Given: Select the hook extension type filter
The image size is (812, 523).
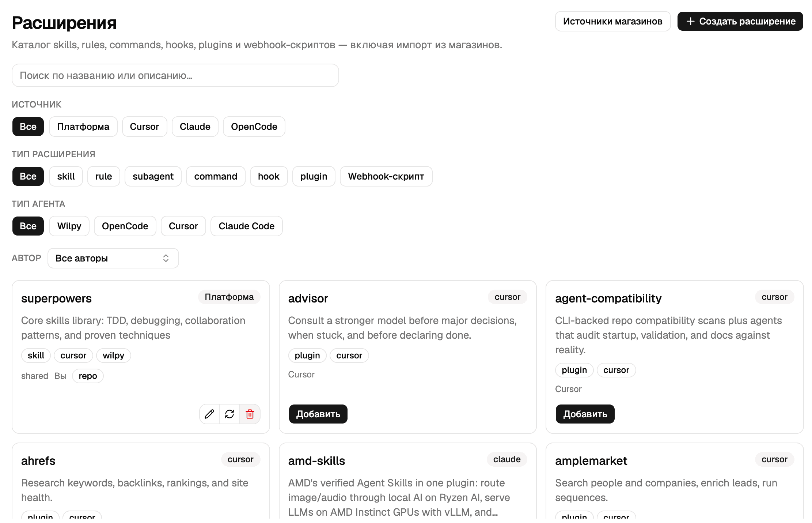Looking at the screenshot, I should [269, 176].
